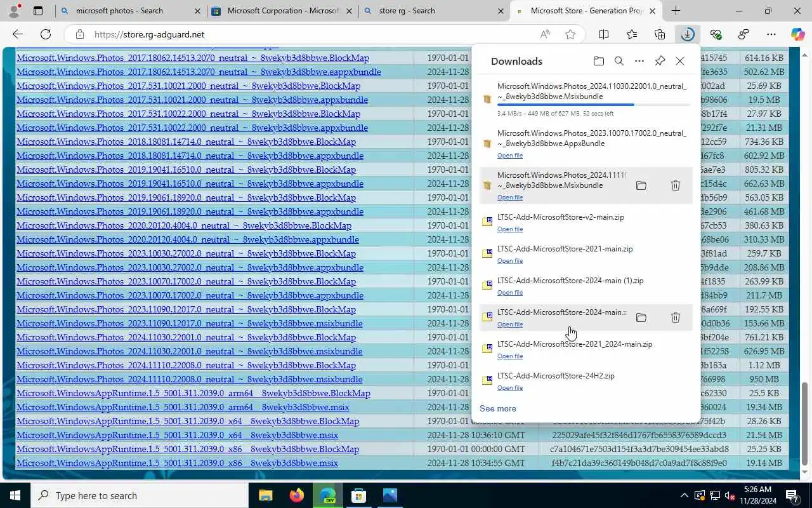Click See more in Downloads panel
Viewport: 812px width, 508px height.
coord(498,408)
